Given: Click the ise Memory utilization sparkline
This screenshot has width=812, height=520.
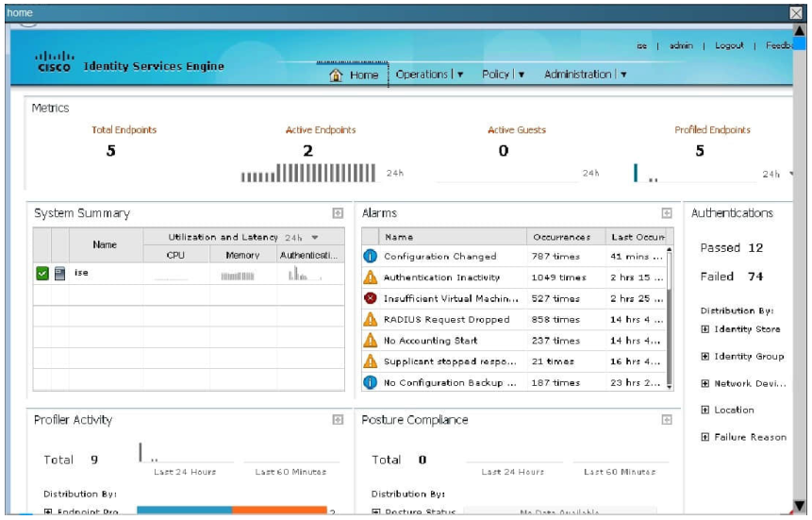Looking at the screenshot, I should (237, 277).
